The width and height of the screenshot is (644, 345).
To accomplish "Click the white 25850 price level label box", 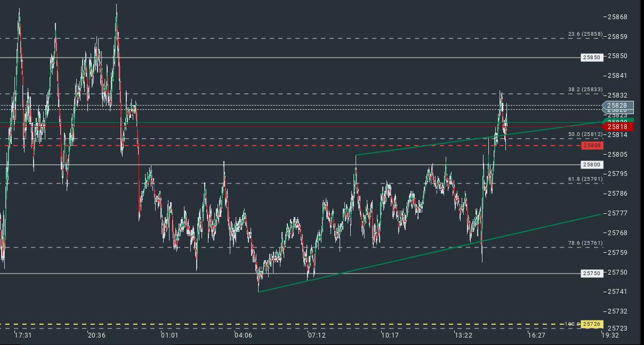I will point(592,57).
